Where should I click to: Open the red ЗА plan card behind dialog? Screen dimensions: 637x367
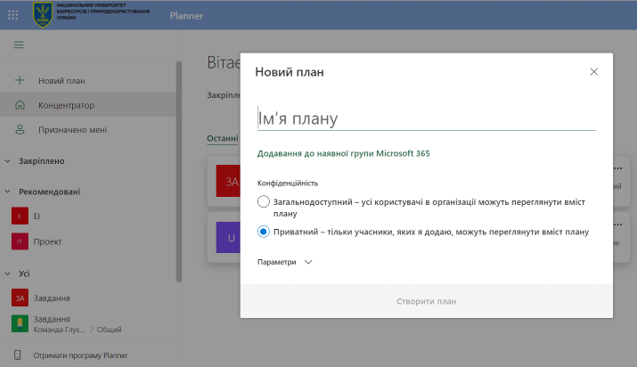[x=228, y=181]
